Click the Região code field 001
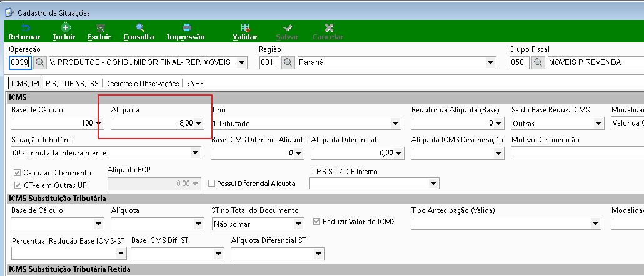This screenshot has height=276, width=644. pyautogui.click(x=269, y=62)
